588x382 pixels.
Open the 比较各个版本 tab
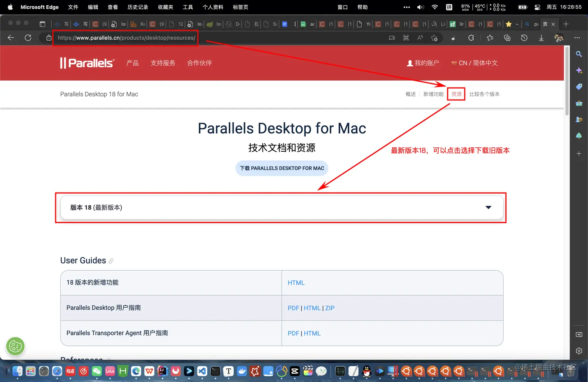pyautogui.click(x=485, y=94)
